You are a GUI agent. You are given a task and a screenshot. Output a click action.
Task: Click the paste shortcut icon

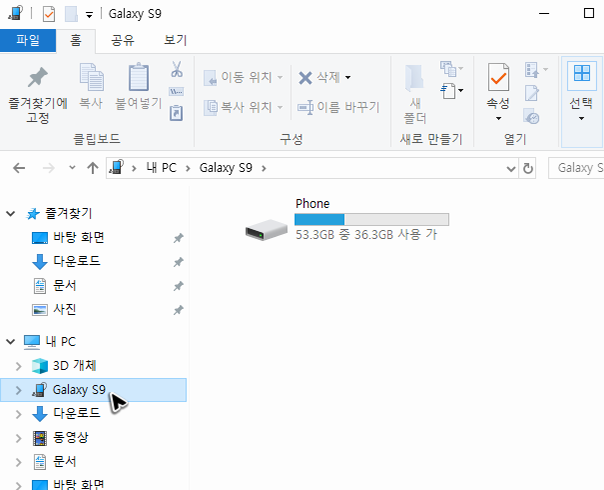176,113
